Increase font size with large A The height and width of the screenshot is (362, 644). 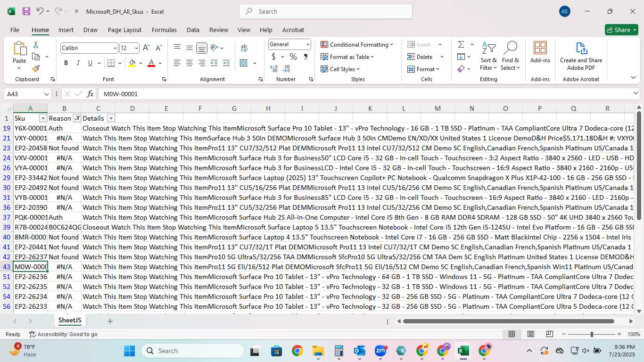tap(146, 48)
